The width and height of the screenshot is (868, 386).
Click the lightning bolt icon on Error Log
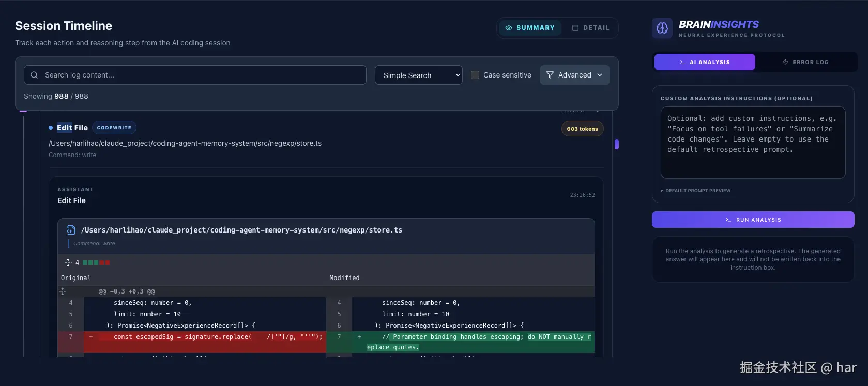coord(785,62)
